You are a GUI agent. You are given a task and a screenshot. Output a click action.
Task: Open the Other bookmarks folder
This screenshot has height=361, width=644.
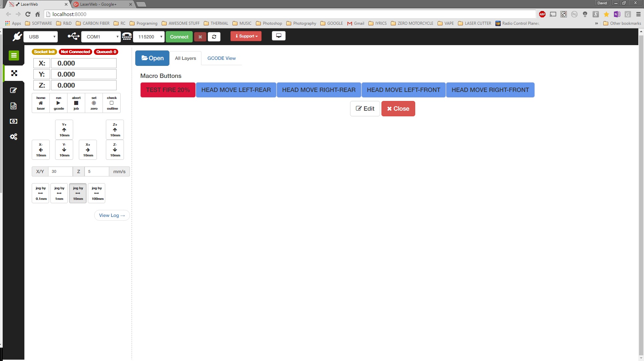click(622, 23)
